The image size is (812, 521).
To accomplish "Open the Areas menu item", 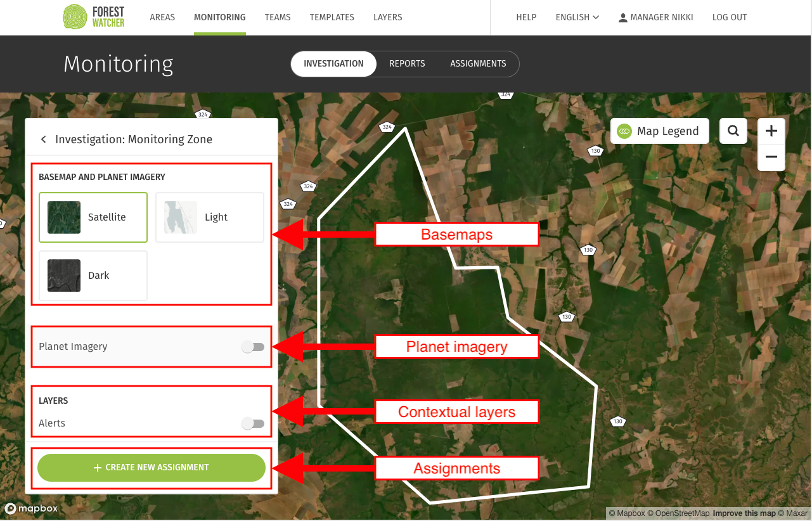I will [162, 18].
